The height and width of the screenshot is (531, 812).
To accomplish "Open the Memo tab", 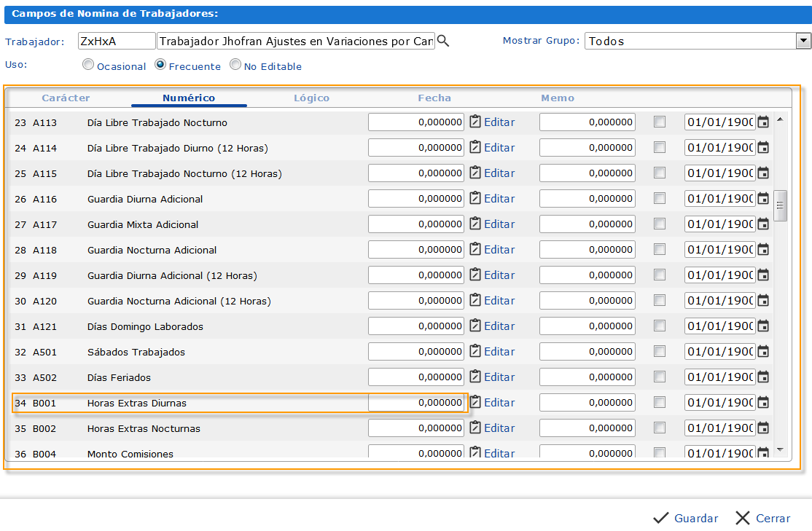I will pyautogui.click(x=558, y=98).
